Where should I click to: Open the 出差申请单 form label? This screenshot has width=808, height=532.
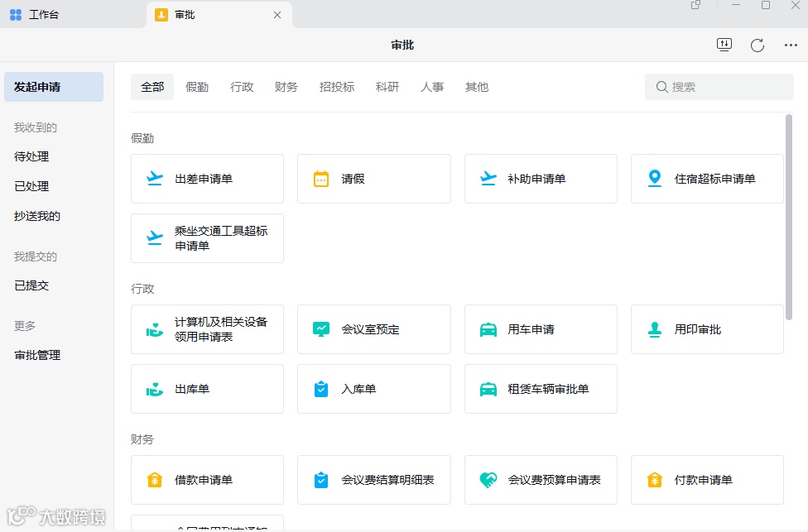tap(204, 179)
